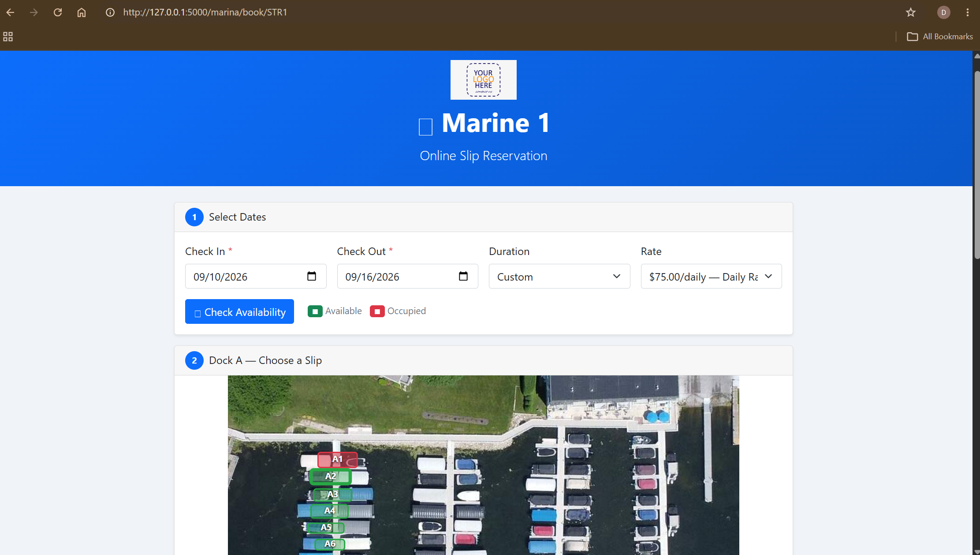Select available slip A2 on map
The height and width of the screenshot is (555, 980).
[x=331, y=476]
